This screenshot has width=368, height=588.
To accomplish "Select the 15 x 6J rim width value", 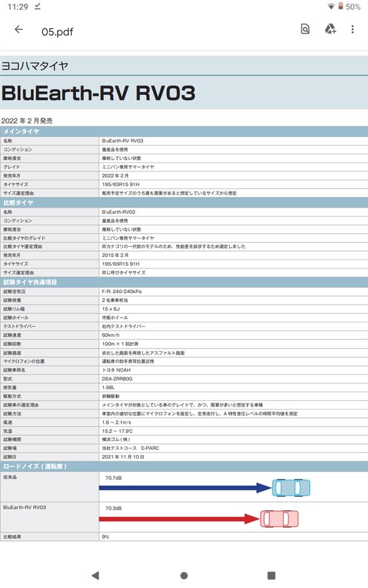I will click(111, 309).
